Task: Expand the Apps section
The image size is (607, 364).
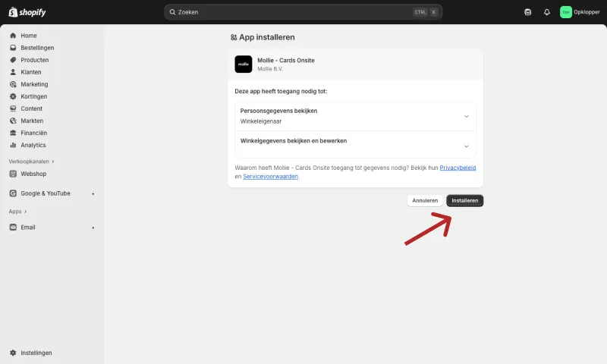Action: tap(17, 212)
